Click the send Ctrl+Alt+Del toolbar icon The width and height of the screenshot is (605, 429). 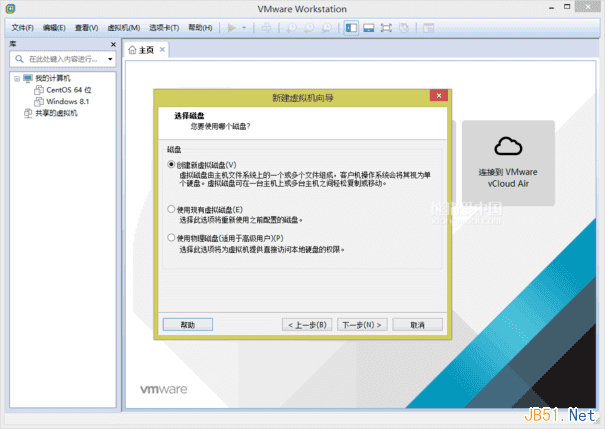click(x=266, y=28)
